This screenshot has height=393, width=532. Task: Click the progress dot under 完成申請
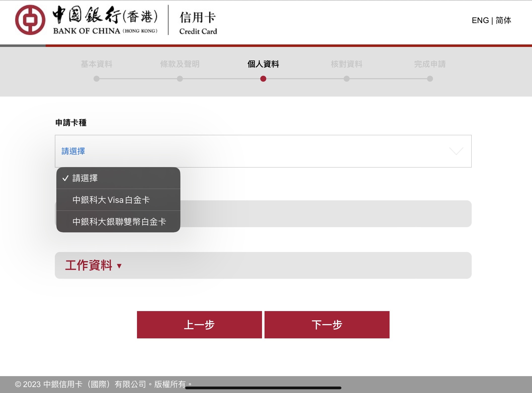pyautogui.click(x=430, y=79)
